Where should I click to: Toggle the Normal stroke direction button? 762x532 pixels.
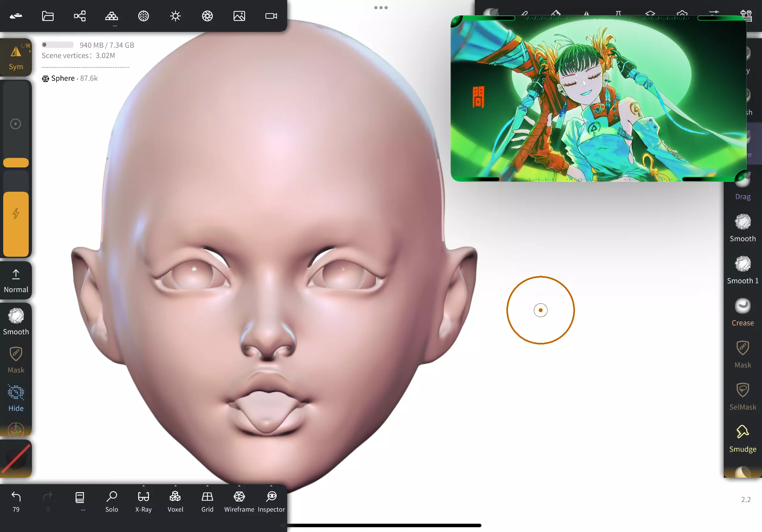[16, 281]
